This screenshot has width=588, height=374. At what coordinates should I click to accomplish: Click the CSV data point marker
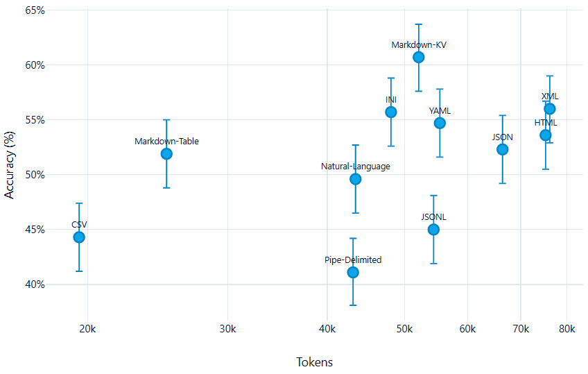(x=79, y=237)
